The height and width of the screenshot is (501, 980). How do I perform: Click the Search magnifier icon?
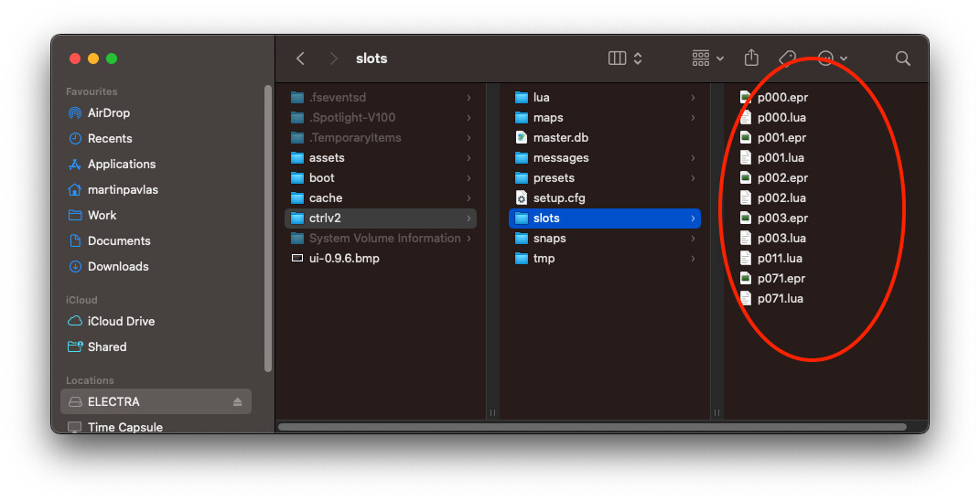(x=902, y=59)
